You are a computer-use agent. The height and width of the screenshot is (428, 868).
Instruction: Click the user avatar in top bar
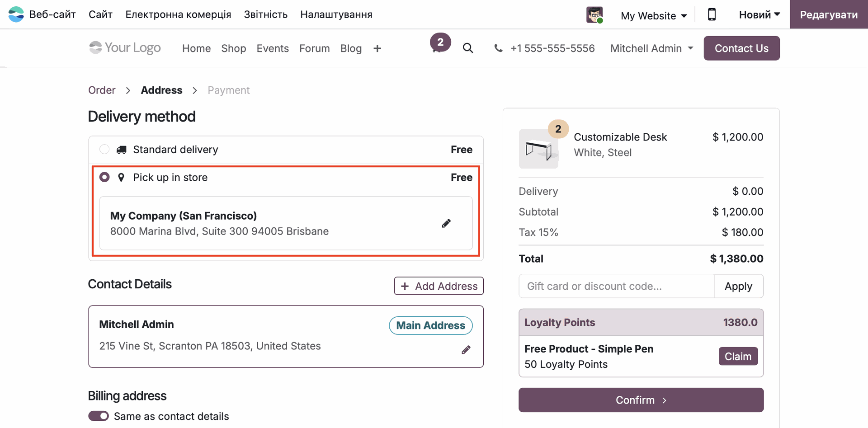click(x=594, y=14)
